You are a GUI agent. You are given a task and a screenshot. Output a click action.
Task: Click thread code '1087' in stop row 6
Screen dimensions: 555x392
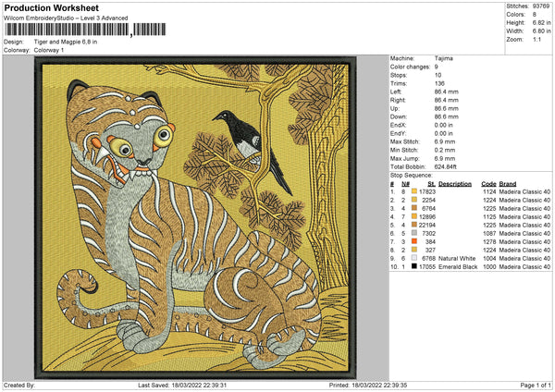click(x=489, y=233)
